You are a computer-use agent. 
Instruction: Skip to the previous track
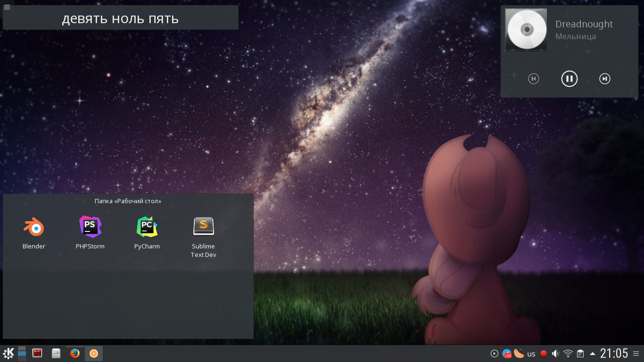534,79
